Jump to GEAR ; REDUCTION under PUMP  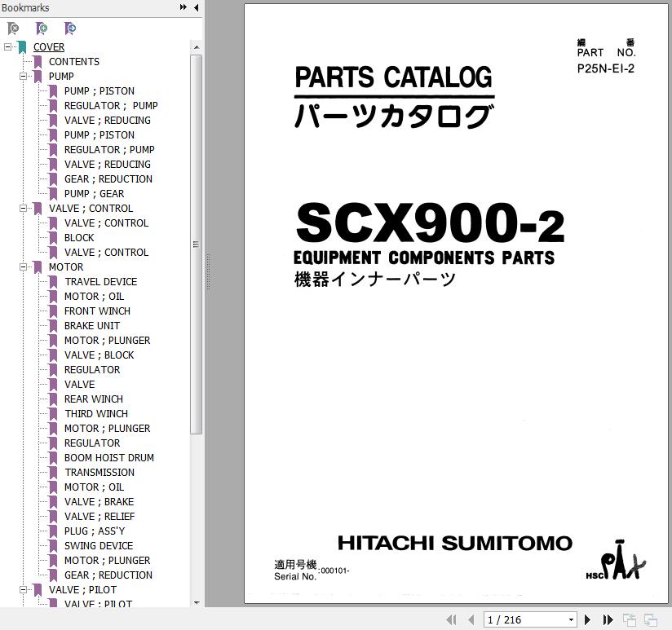click(108, 179)
